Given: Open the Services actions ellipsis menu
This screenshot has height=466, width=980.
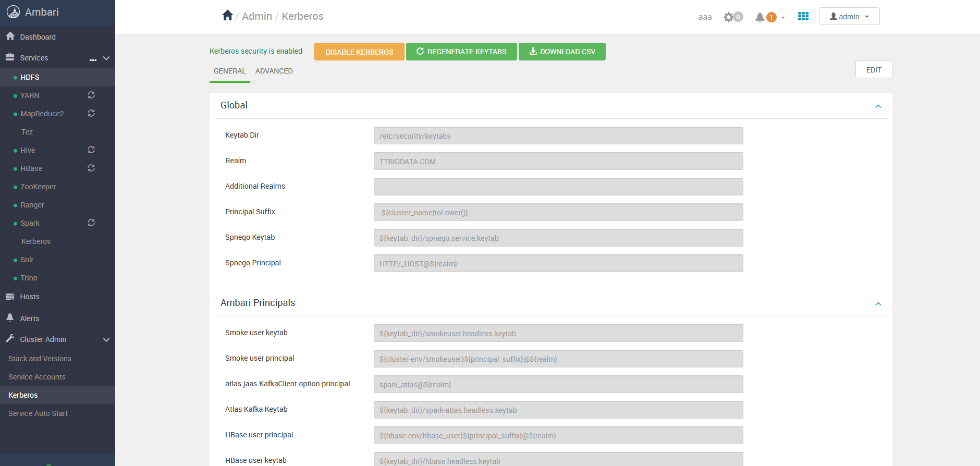Looking at the screenshot, I should coord(93,59).
